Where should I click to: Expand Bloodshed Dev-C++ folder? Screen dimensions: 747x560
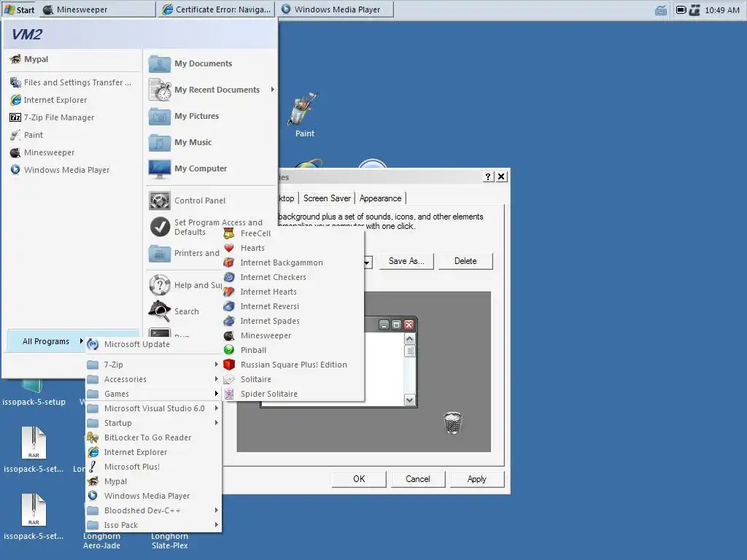(153, 510)
